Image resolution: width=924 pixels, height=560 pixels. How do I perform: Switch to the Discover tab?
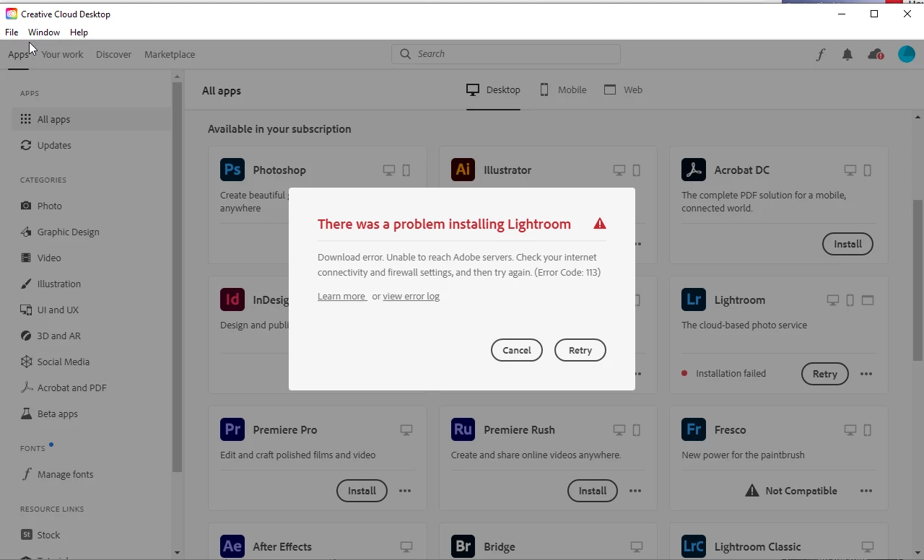point(113,54)
